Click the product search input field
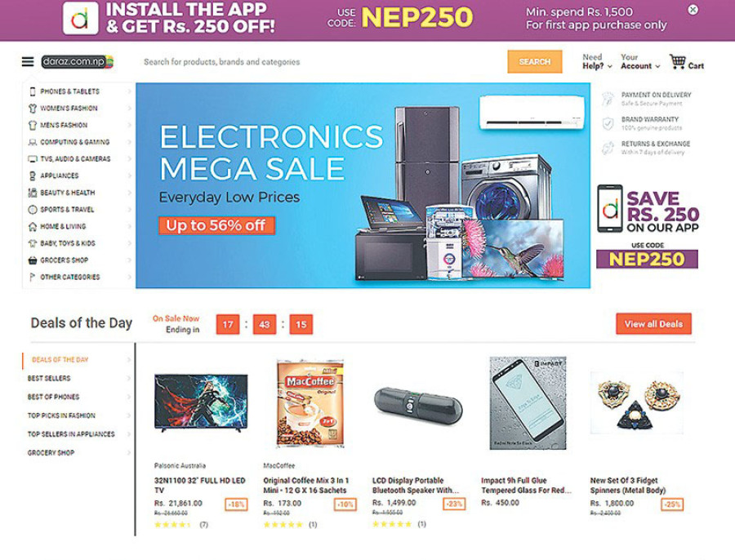The width and height of the screenshot is (735, 560). point(318,62)
